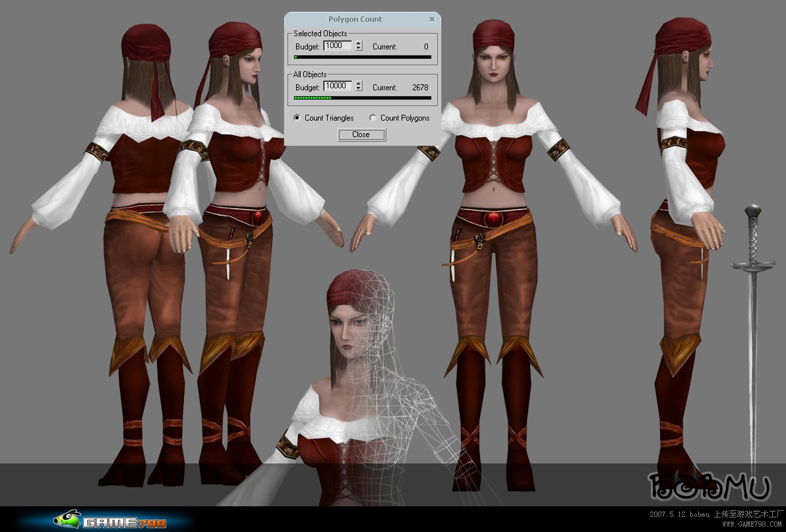
Task: Increase the All Objects budget with up arrow
Action: pos(359,83)
